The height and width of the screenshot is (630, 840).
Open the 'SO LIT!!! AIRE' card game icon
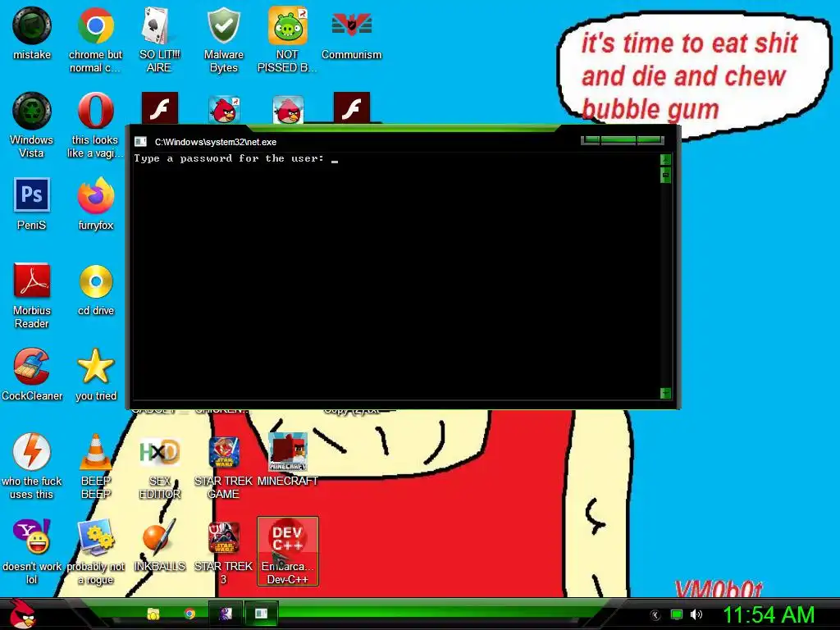[x=159, y=39]
